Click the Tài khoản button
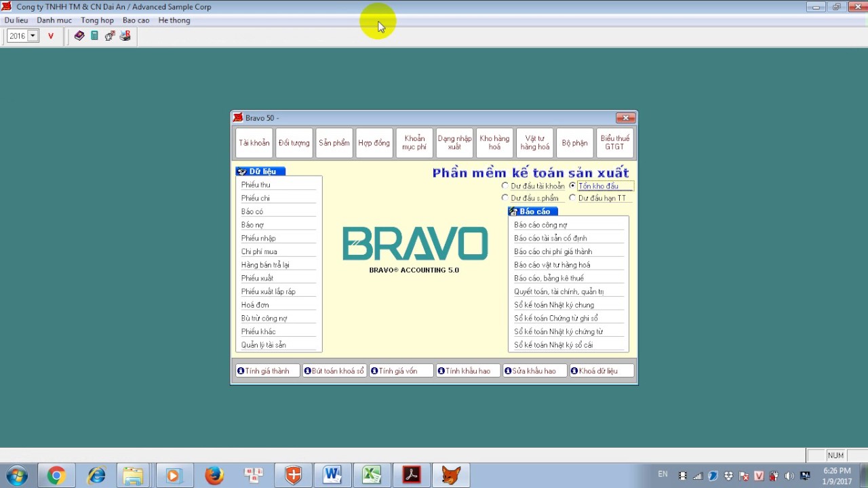868x488 pixels. pyautogui.click(x=254, y=143)
